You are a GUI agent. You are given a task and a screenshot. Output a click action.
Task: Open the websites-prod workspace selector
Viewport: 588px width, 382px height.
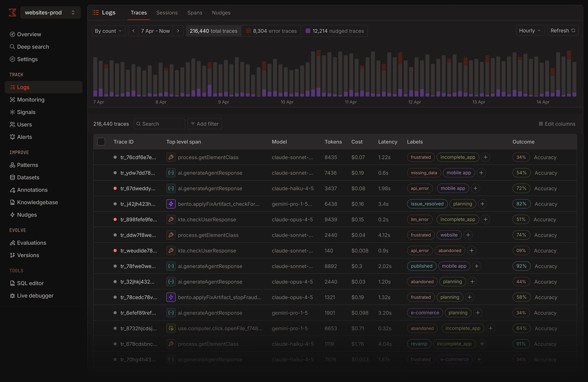tap(50, 12)
